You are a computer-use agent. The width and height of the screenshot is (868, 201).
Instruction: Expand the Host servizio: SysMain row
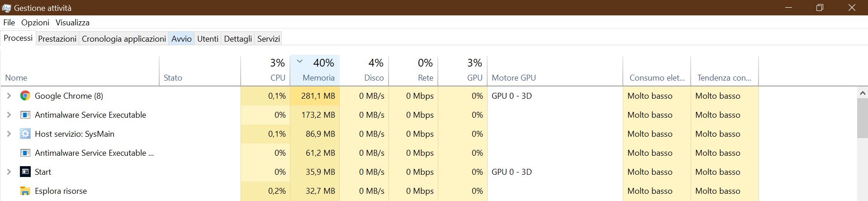[x=9, y=134]
